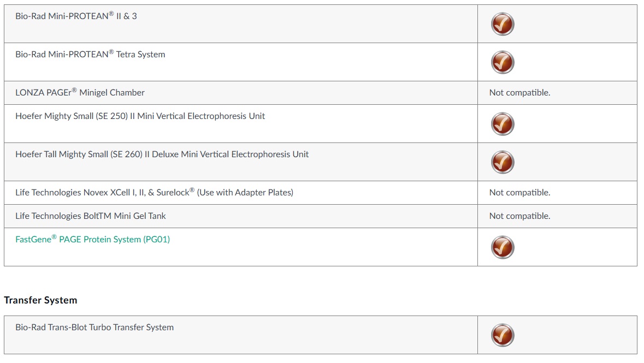Click checkmark icon for FastGene PAGE Protein System
644x363 pixels.
(x=502, y=247)
